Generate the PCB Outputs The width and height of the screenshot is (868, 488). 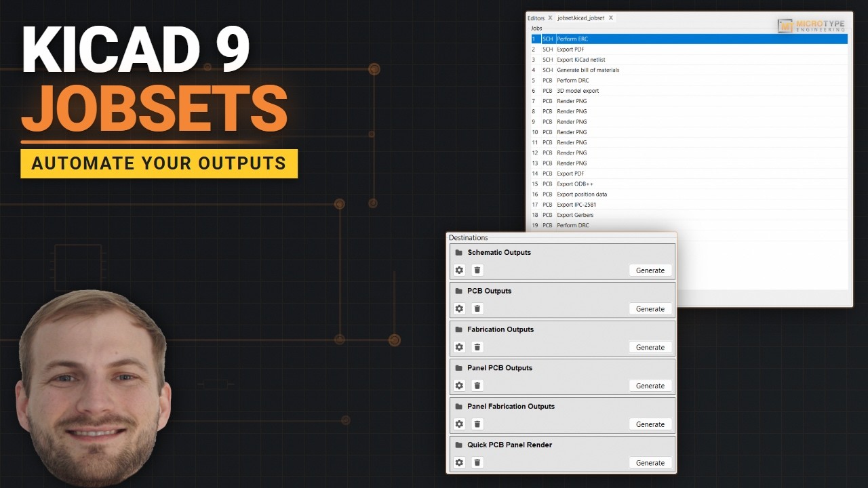click(650, 308)
